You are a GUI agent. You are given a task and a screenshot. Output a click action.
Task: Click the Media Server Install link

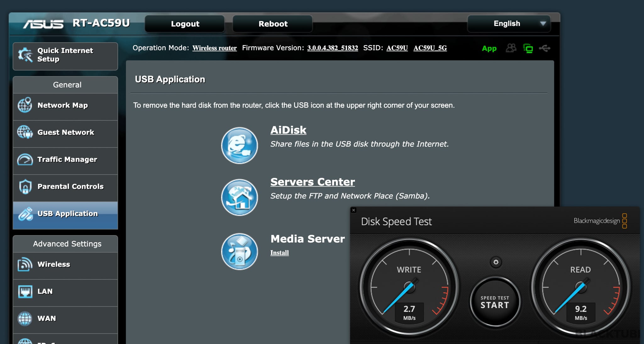coord(280,253)
